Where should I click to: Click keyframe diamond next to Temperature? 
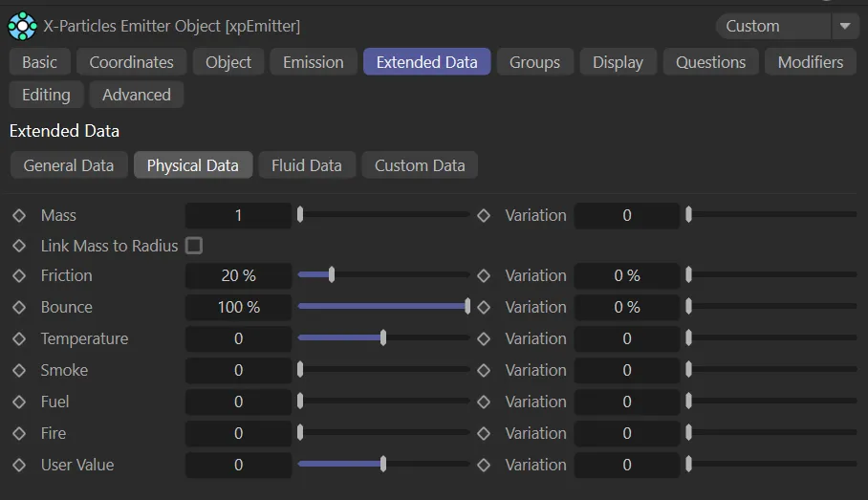pos(19,339)
